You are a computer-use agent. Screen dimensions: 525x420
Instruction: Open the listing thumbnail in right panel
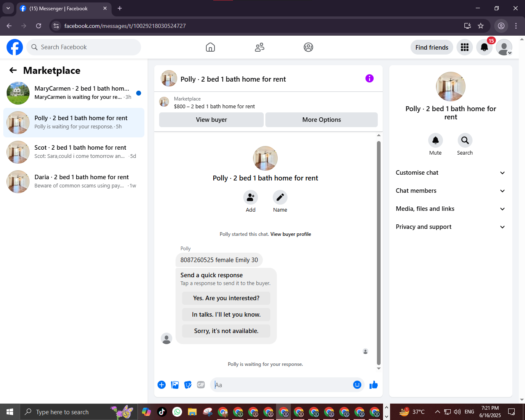tap(451, 87)
